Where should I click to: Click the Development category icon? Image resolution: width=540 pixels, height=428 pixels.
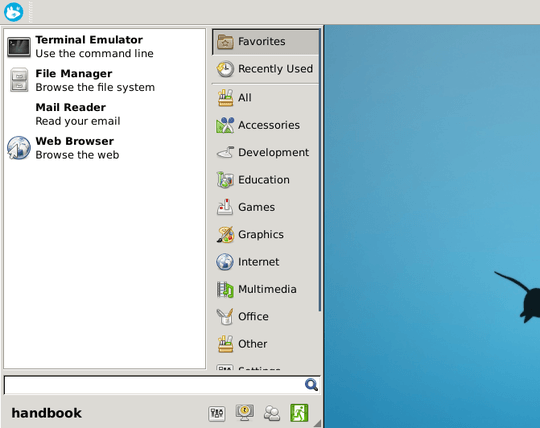(x=225, y=152)
